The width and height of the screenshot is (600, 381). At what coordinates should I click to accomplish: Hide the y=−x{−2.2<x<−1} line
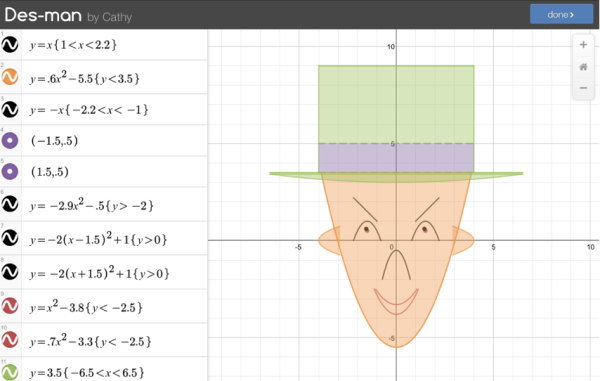tap(10, 110)
